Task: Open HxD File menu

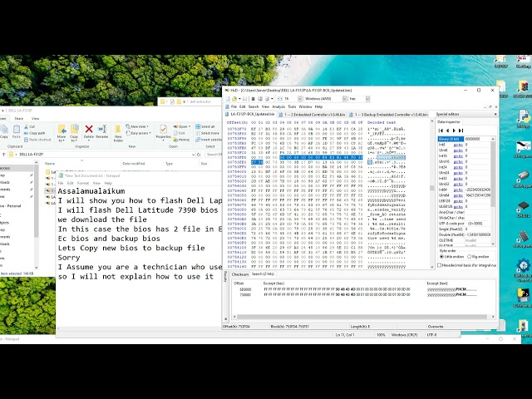Action: tap(234, 106)
